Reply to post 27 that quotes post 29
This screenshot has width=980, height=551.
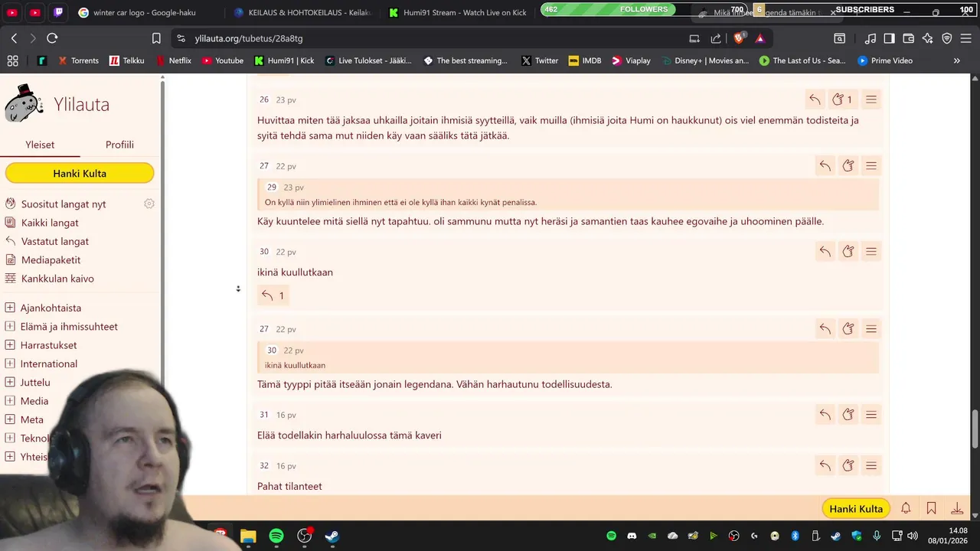click(825, 166)
